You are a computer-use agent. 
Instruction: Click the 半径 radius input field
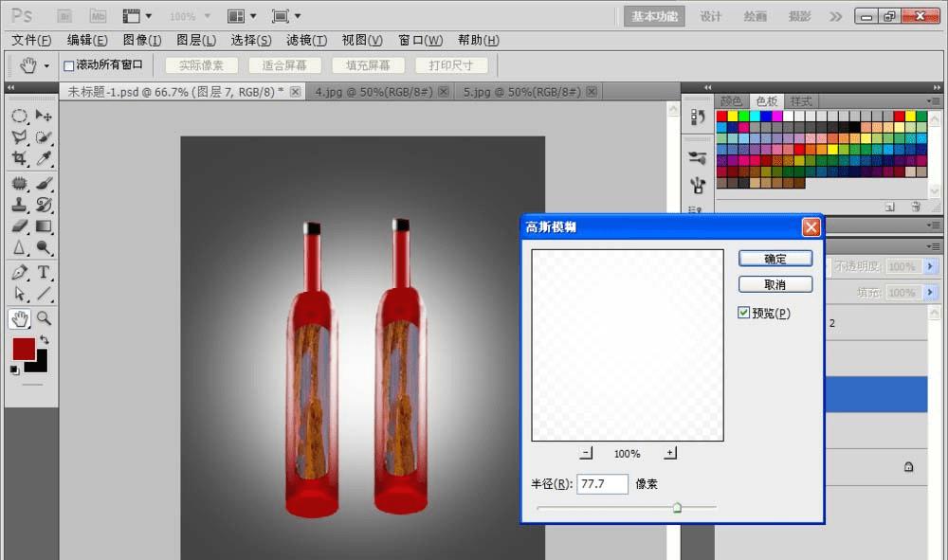tap(602, 484)
